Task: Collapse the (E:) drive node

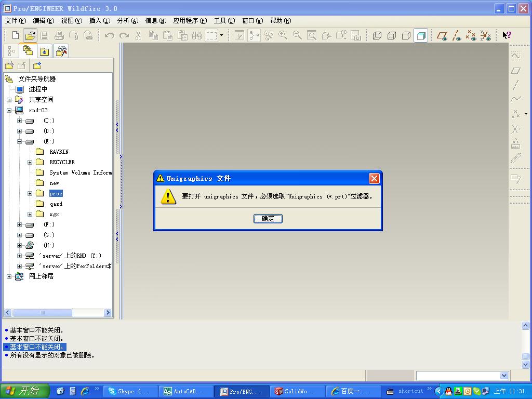Action: (20, 141)
